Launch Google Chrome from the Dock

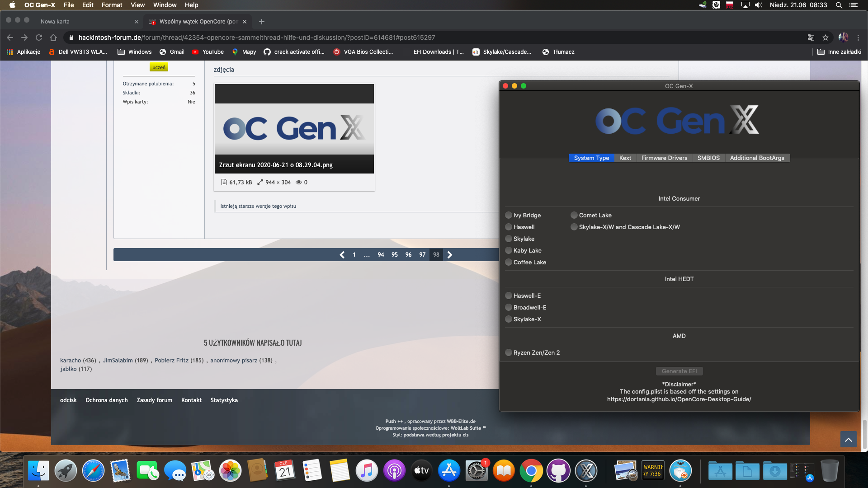(531, 471)
